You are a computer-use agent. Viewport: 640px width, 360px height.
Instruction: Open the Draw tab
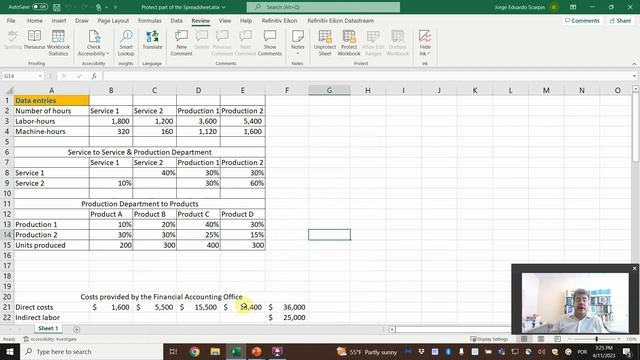tap(82, 20)
